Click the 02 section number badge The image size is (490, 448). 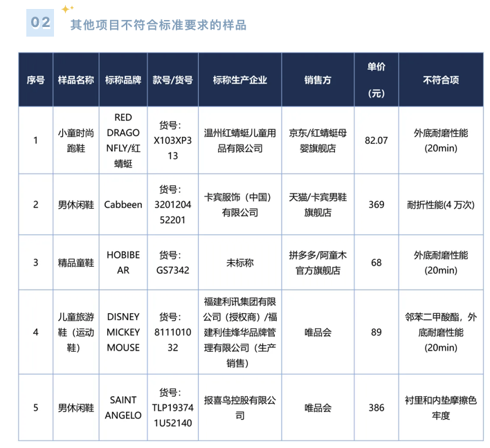(40, 23)
